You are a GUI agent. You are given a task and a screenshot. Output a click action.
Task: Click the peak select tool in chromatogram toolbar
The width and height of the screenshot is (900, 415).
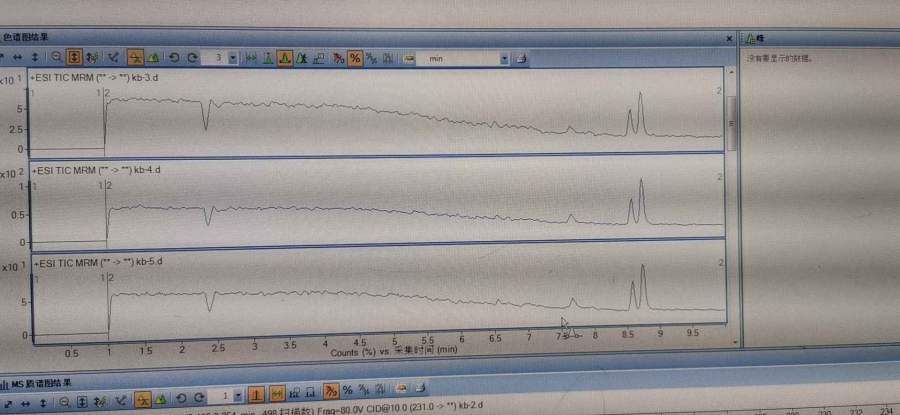tap(267, 59)
